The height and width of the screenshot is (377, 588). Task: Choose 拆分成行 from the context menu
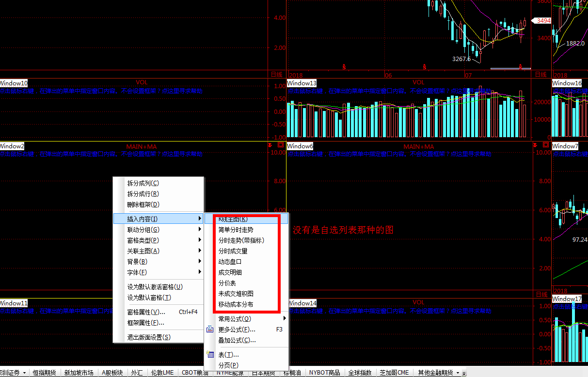click(x=159, y=194)
